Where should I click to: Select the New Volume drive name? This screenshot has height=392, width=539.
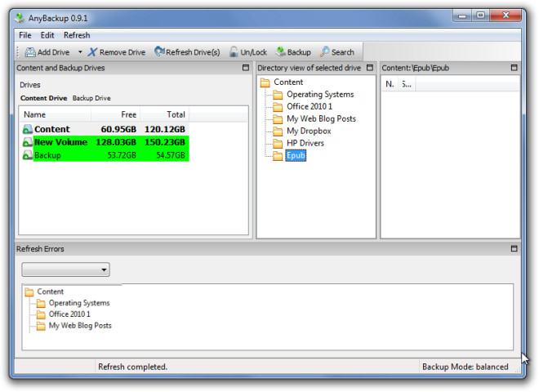tap(61, 142)
